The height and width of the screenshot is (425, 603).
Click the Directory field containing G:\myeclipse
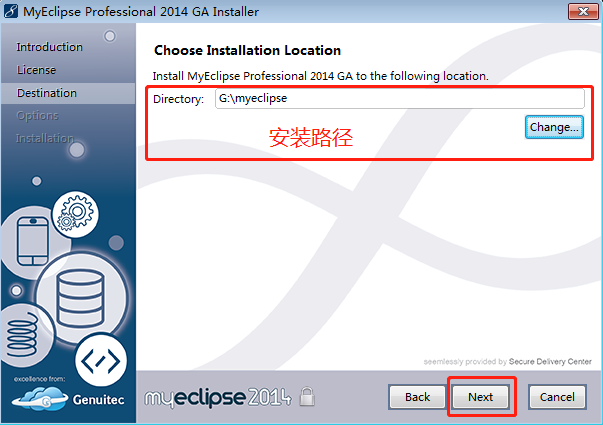400,98
